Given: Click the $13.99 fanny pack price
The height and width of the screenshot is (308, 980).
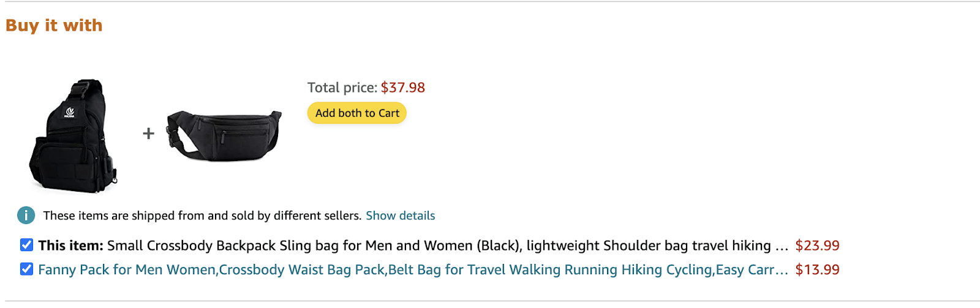Looking at the screenshot, I should tap(817, 270).
